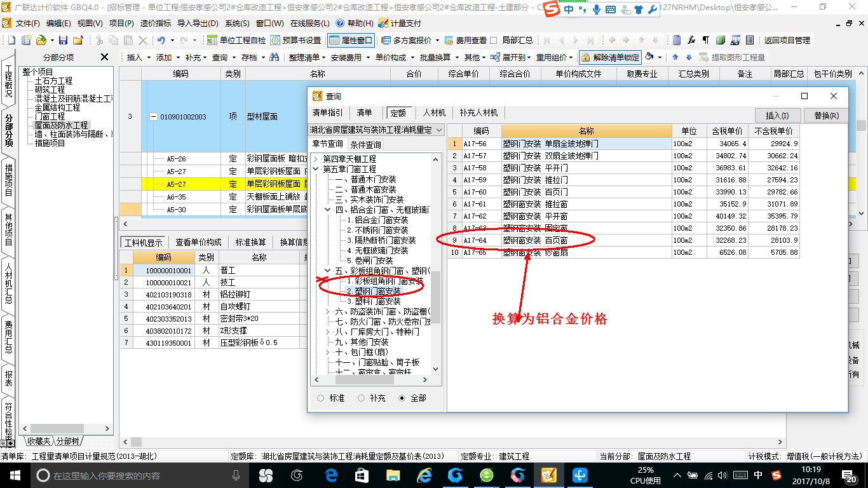Expand 十、包门框(扇) tree node
The width and height of the screenshot is (868, 488).
pyautogui.click(x=328, y=352)
